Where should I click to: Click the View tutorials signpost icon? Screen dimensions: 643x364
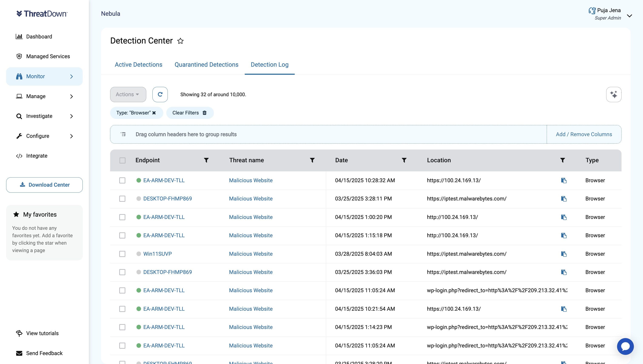pyautogui.click(x=19, y=333)
